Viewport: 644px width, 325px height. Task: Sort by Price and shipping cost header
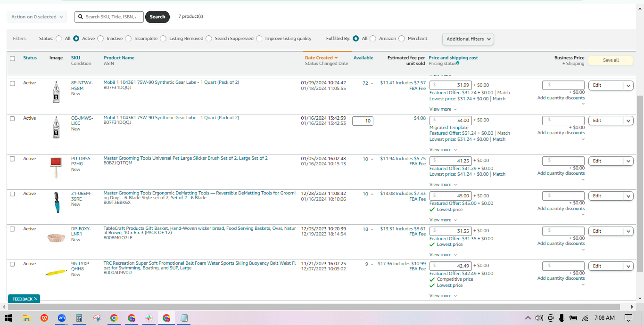click(453, 58)
